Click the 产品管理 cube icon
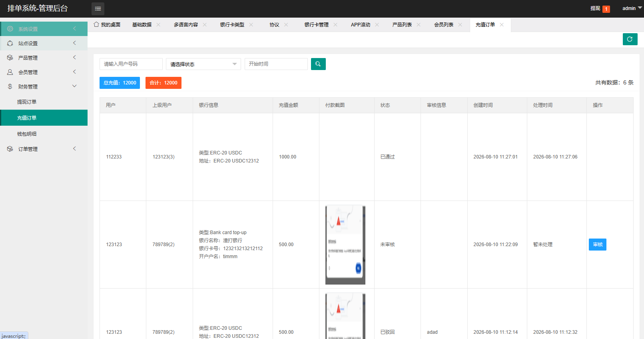Screen dimensions: 644x339 (10, 58)
